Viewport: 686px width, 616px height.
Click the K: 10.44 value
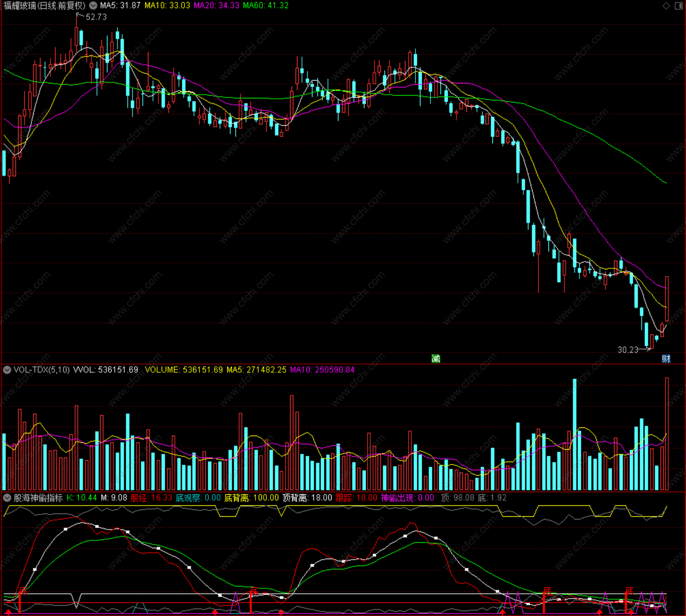tap(82, 498)
